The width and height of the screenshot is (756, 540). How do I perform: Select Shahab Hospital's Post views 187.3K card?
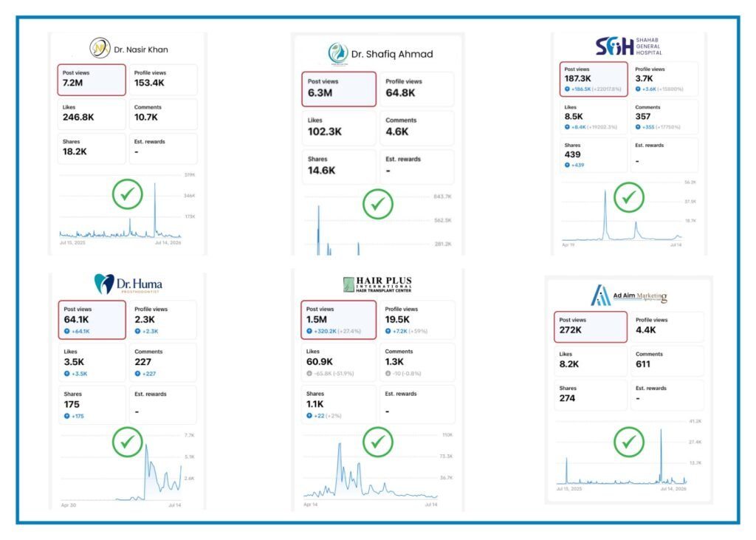click(x=594, y=79)
